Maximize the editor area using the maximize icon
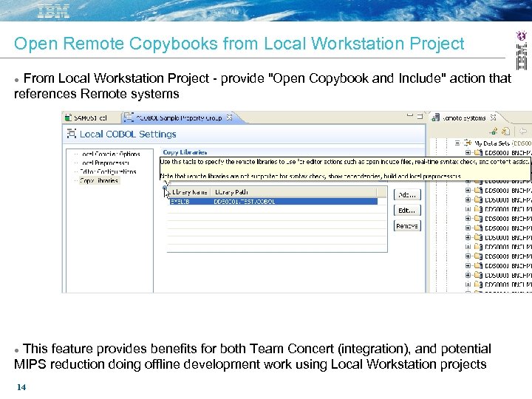 coord(420,116)
